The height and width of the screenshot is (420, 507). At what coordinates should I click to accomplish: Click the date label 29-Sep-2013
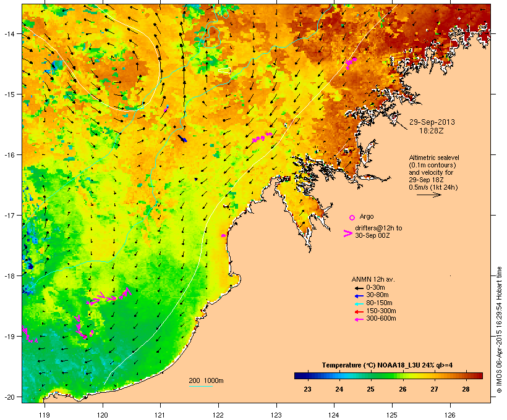432,122
